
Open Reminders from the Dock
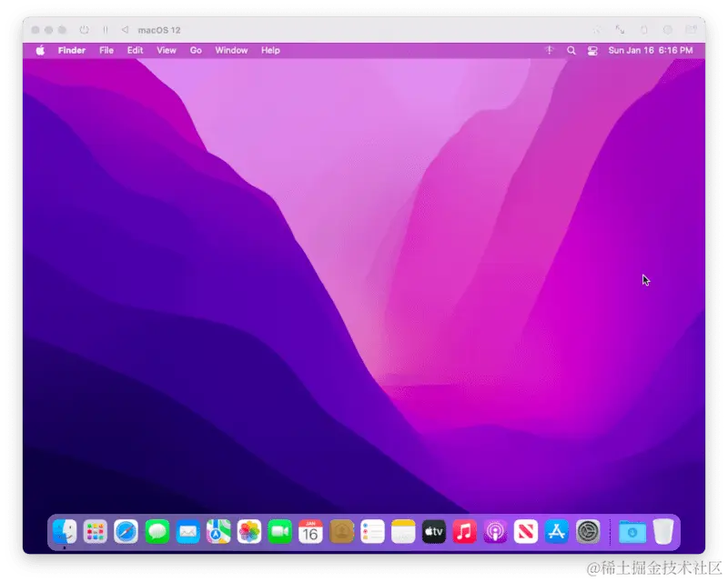pos(372,531)
